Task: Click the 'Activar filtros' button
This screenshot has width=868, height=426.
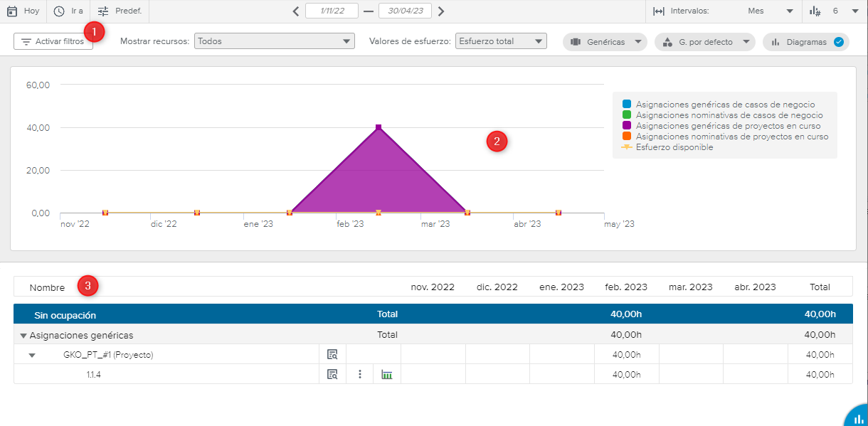Action: tap(53, 42)
